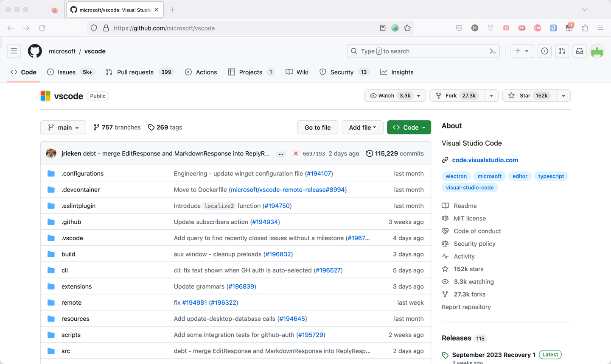
Task: Click the failed CI status X icon
Action: pyautogui.click(x=296, y=153)
